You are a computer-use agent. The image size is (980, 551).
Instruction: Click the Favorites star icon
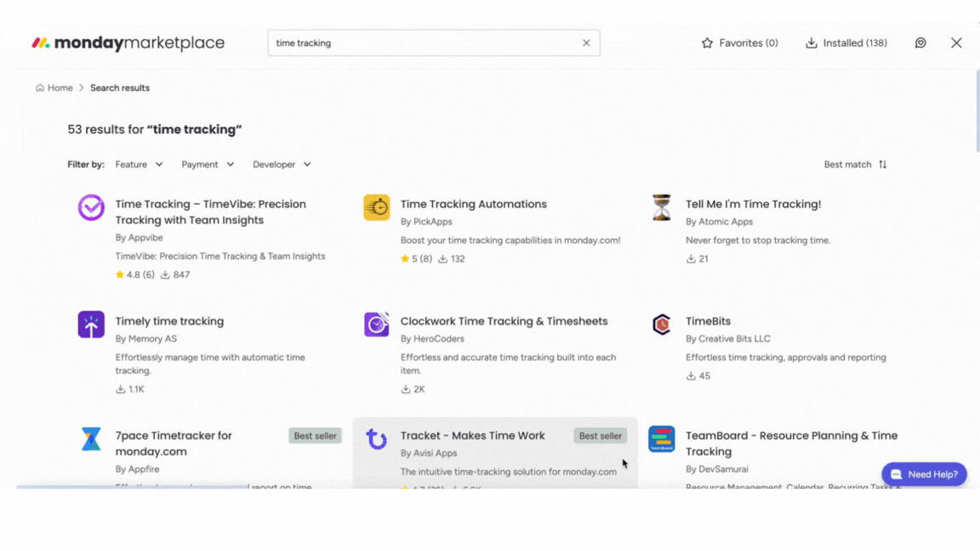(x=707, y=43)
